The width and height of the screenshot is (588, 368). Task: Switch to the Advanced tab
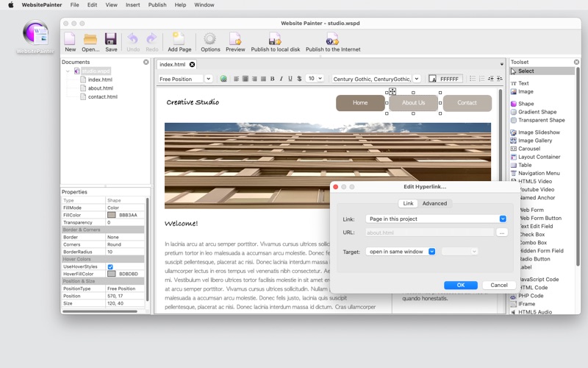434,204
